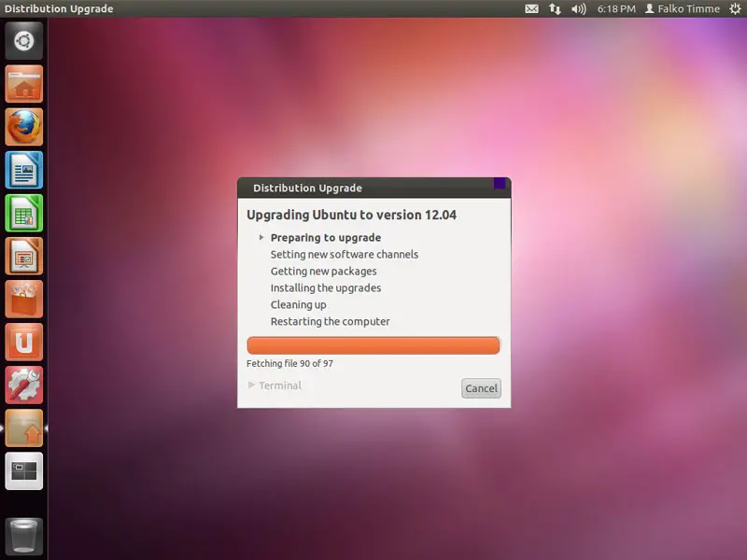Viewport: 747px width, 560px height.
Task: Click 'Restarting the computer' step
Action: [x=331, y=321]
